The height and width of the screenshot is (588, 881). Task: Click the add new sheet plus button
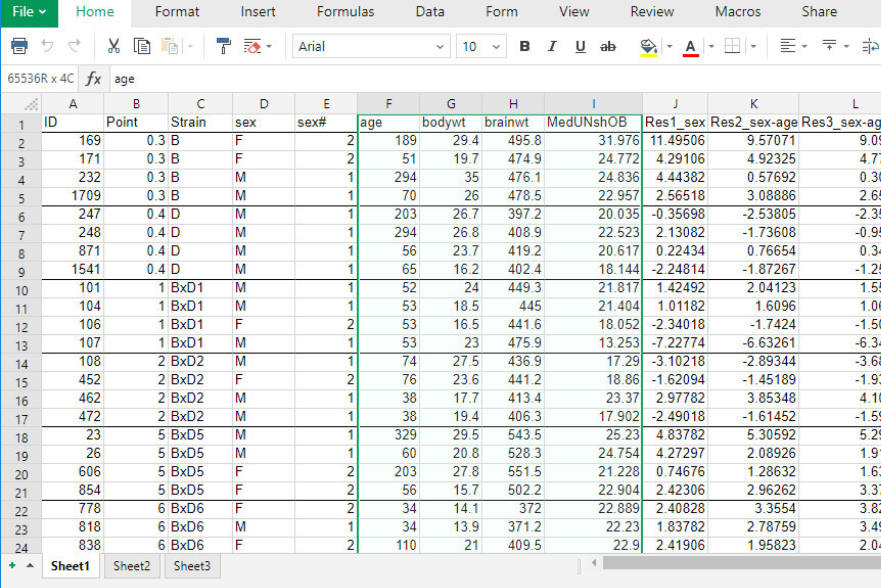(x=12, y=565)
